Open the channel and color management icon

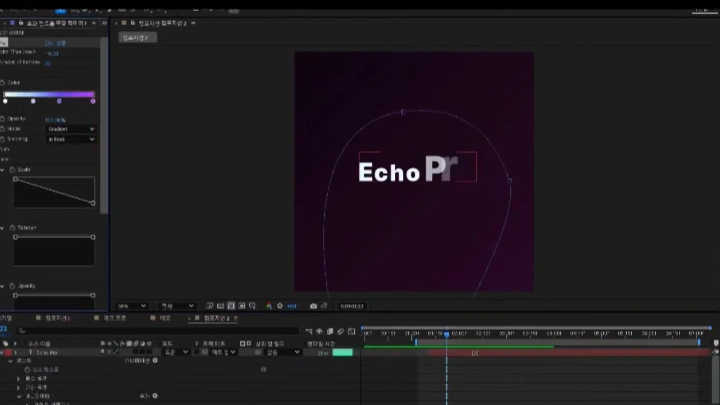269,306
